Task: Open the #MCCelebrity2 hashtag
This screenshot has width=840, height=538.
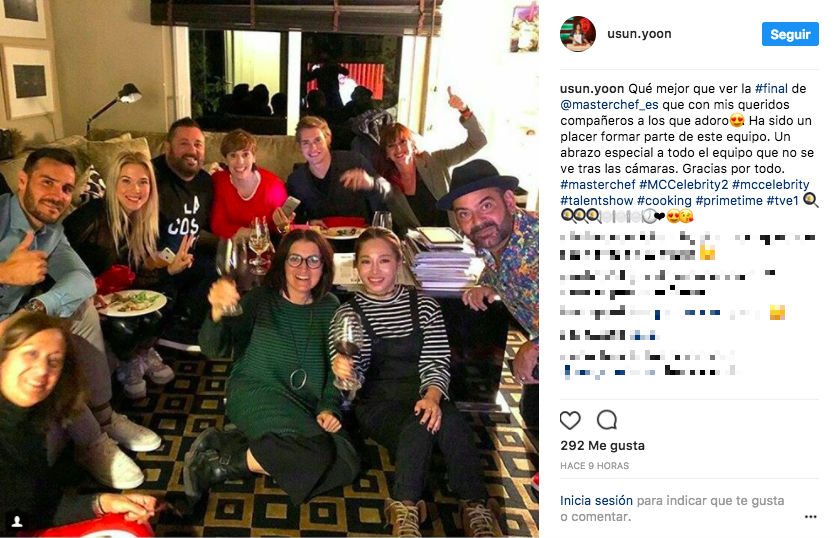Action: (x=684, y=185)
